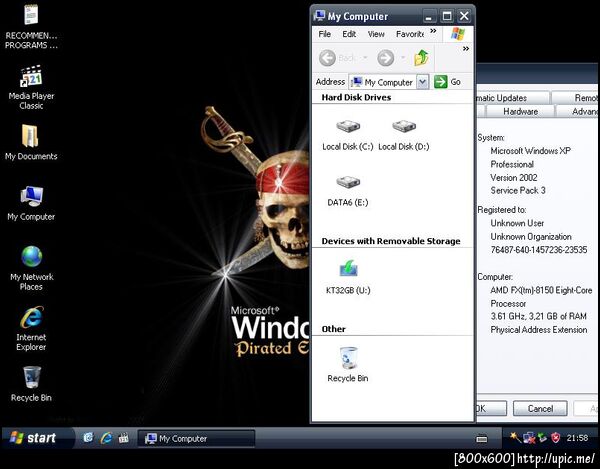Click Windows flag logo in My Computer toolbar
Viewport: 600px width, 469px height.
[x=458, y=34]
